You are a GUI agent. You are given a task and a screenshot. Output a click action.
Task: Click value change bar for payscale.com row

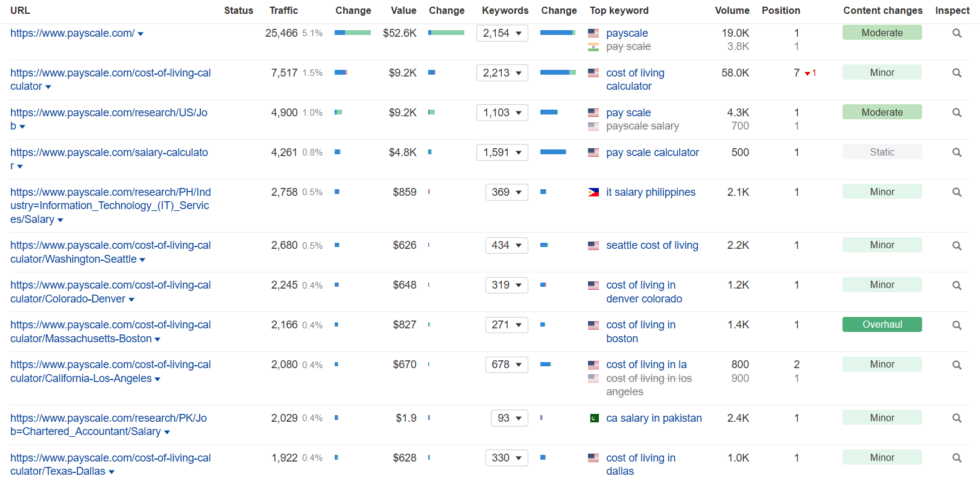446,33
